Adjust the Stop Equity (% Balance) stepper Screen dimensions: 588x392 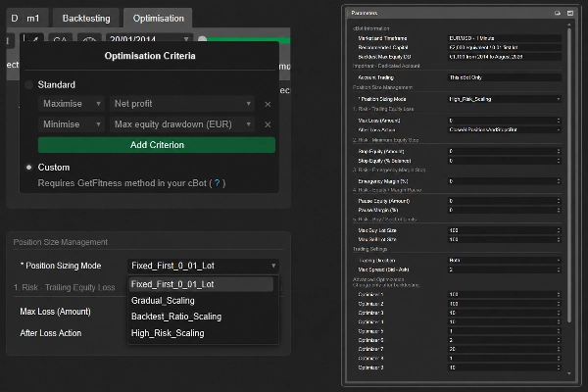point(559,161)
